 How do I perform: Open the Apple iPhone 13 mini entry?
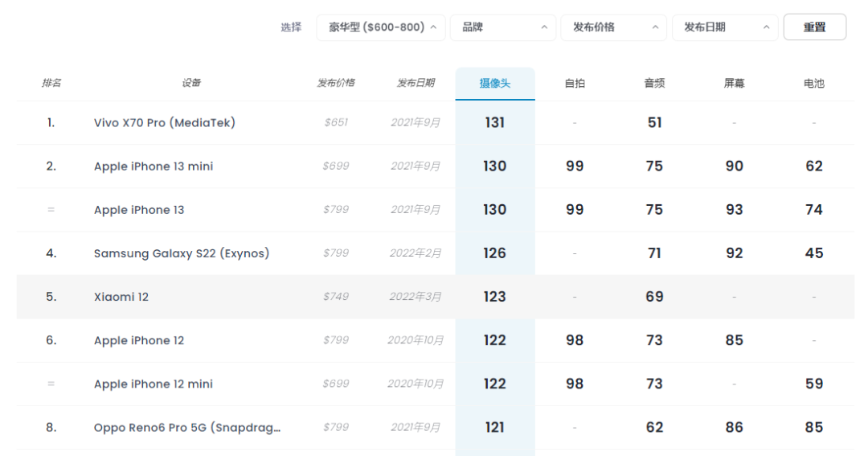(154, 166)
